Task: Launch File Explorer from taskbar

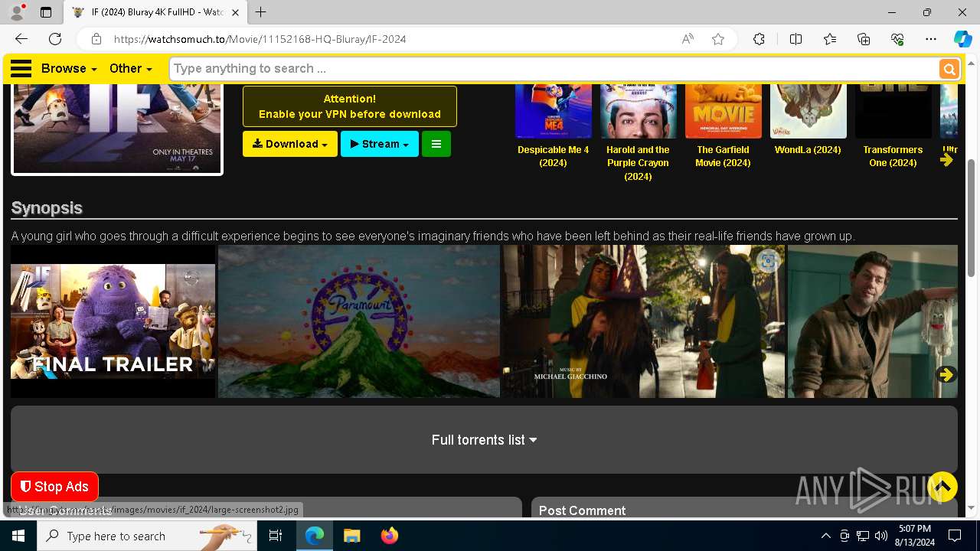Action: (351, 536)
